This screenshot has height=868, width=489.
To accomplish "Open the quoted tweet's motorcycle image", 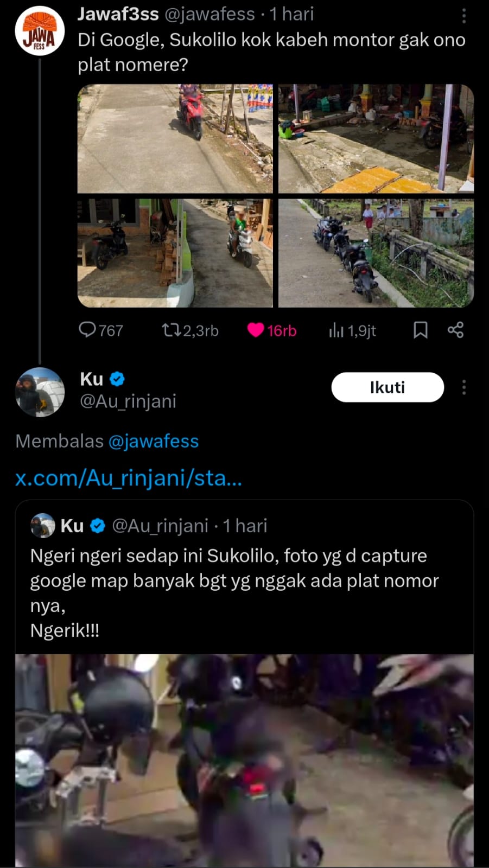I will 244,759.
